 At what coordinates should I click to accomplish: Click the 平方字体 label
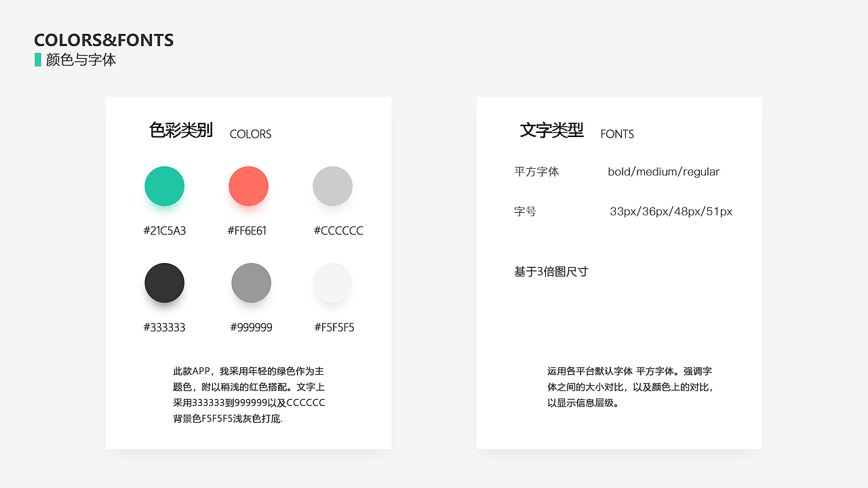[536, 171]
